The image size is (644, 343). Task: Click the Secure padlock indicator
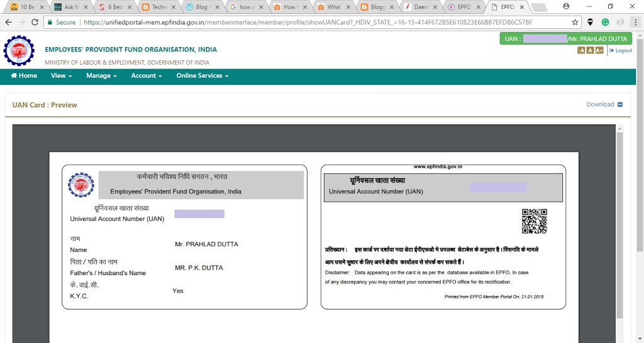(x=62, y=22)
